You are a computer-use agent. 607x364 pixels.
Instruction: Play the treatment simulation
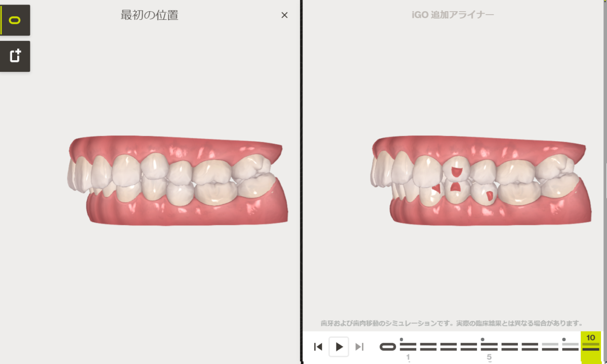click(x=339, y=347)
